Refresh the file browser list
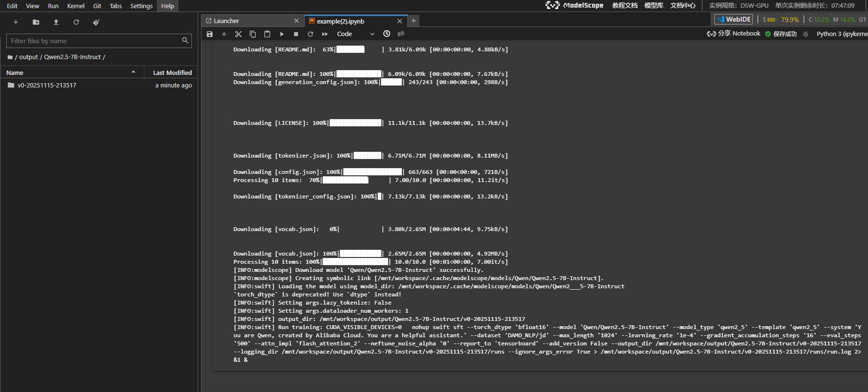Image resolution: width=868 pixels, height=392 pixels. 76,22
